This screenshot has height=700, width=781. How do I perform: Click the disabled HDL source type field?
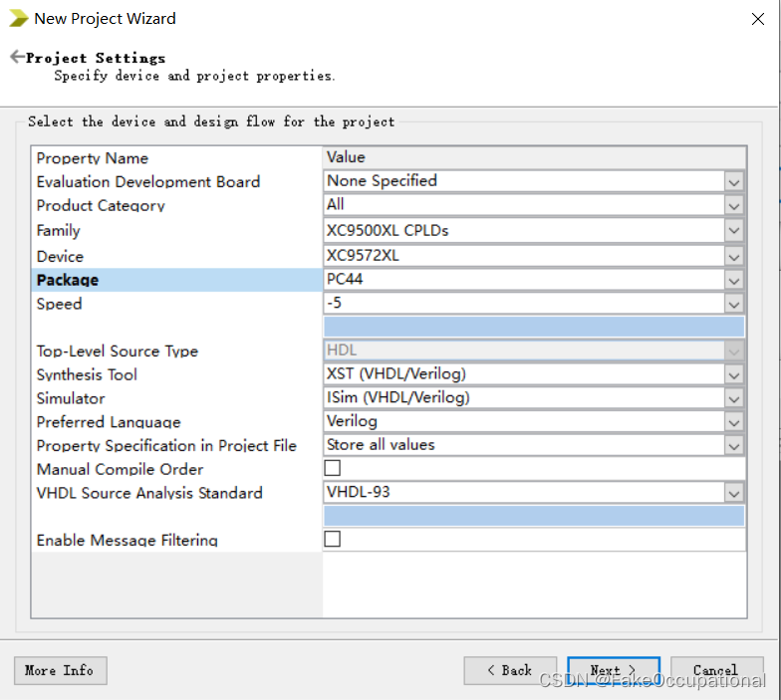click(534, 350)
